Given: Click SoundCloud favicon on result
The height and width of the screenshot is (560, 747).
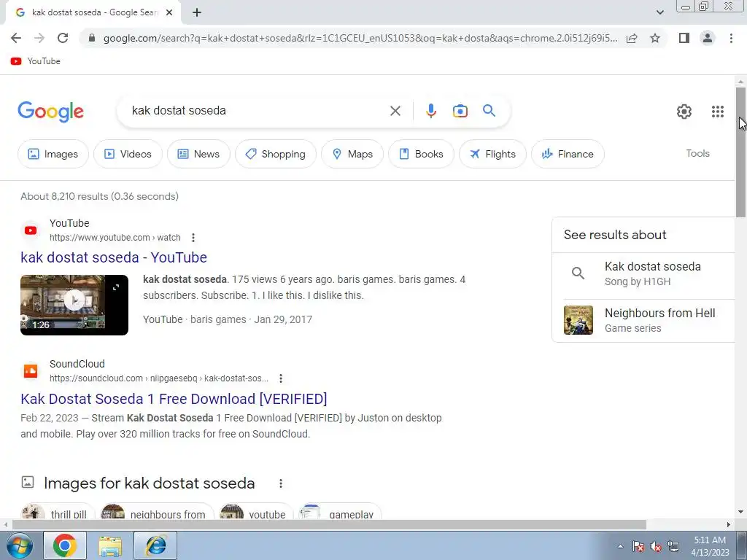Looking at the screenshot, I should [x=31, y=371].
